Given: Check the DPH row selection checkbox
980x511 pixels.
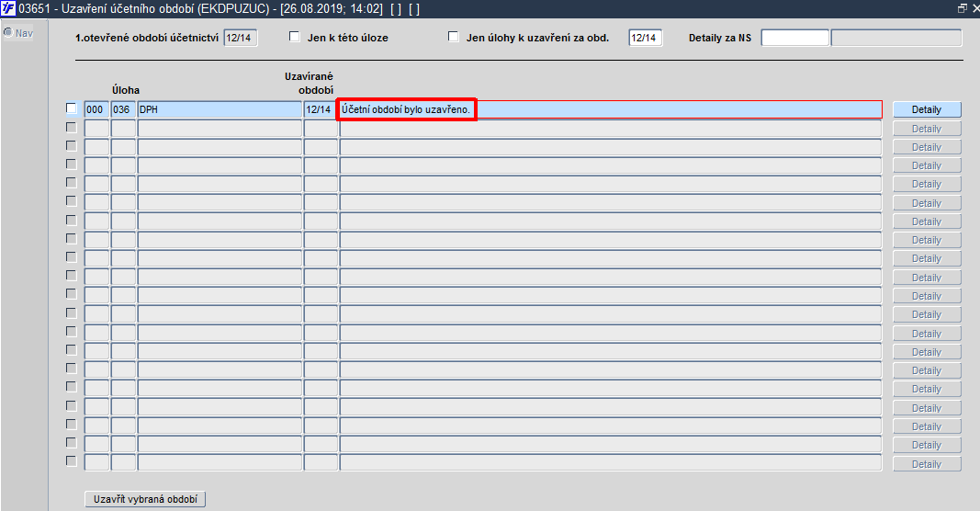Looking at the screenshot, I should [72, 108].
